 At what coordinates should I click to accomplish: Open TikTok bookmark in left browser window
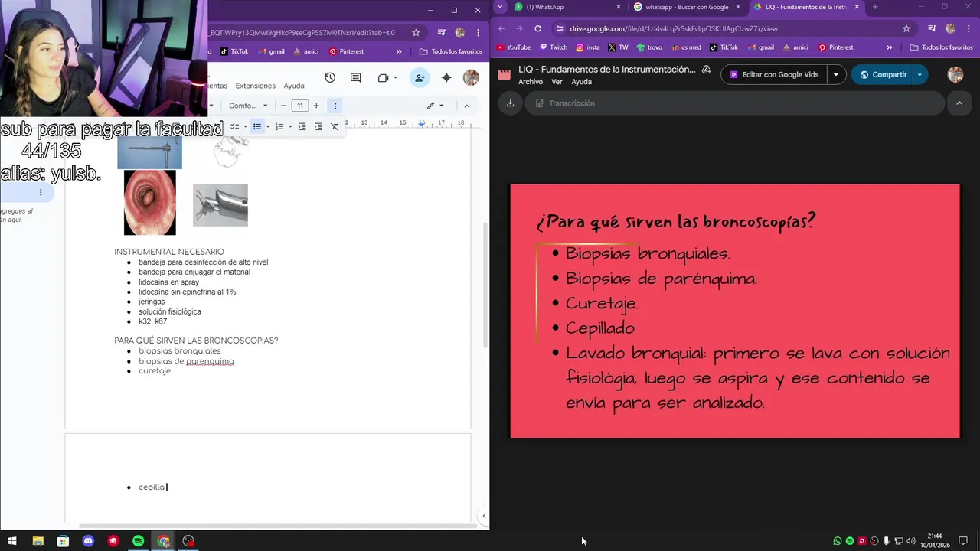pyautogui.click(x=234, y=51)
